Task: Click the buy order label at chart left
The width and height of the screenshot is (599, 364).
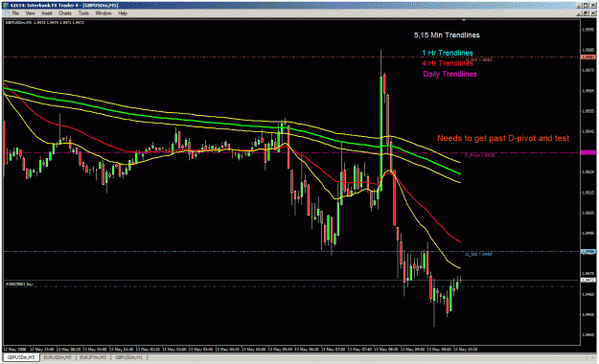Action: click(19, 284)
